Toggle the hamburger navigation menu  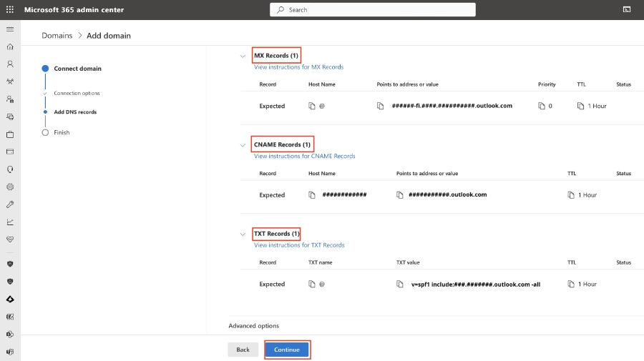click(x=10, y=29)
